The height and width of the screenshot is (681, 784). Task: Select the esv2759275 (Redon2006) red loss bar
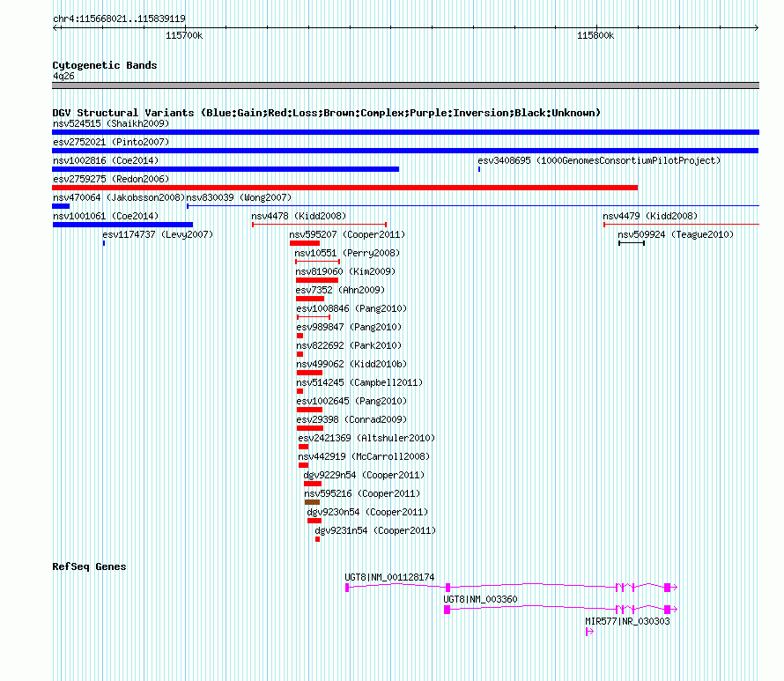click(345, 188)
